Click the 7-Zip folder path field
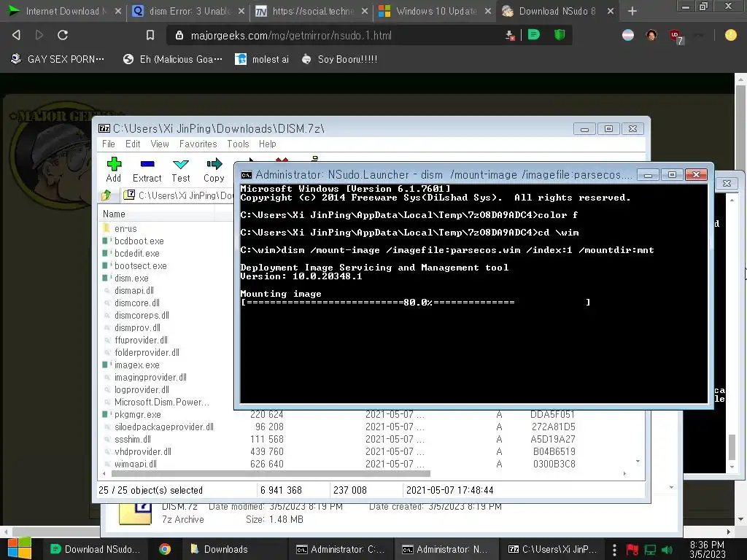 point(177,195)
